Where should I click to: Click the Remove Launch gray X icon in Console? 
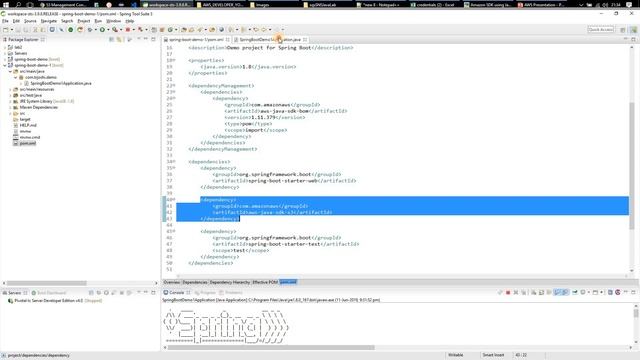coord(516,293)
